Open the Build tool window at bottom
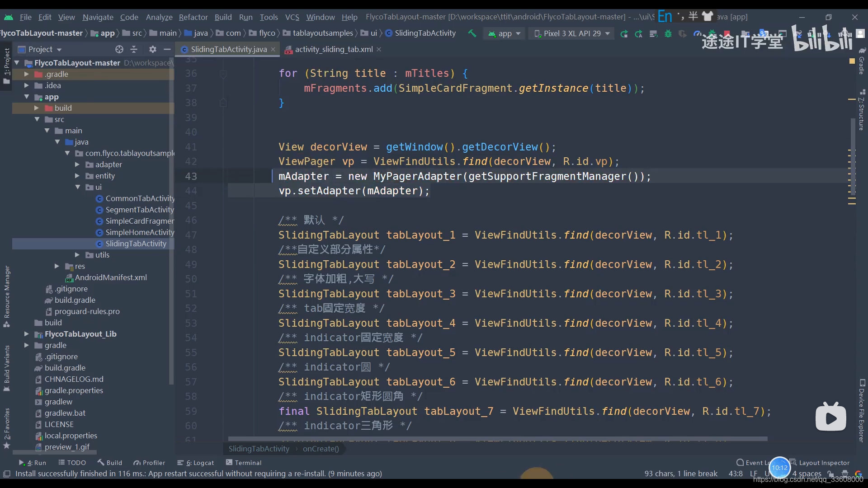Screen dimensions: 868x488 [x=109, y=463]
